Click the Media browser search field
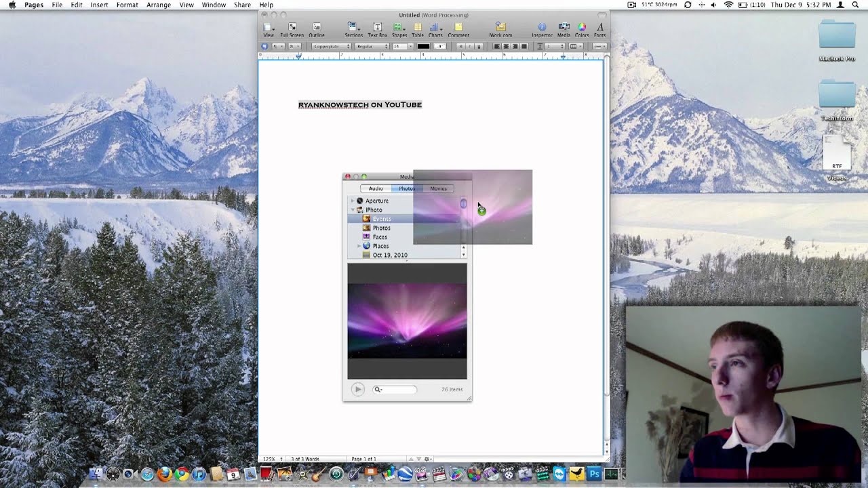This screenshot has height=488, width=868. pyautogui.click(x=395, y=389)
